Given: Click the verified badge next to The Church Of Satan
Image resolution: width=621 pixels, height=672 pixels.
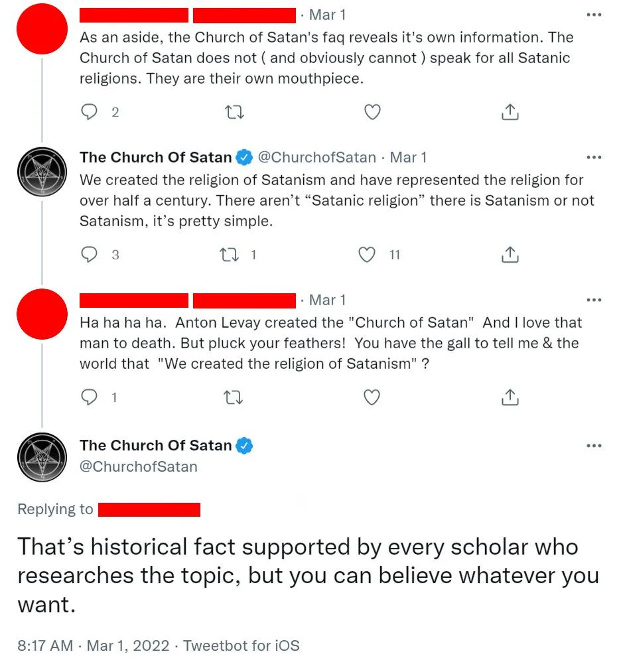Looking at the screenshot, I should pyautogui.click(x=241, y=157).
